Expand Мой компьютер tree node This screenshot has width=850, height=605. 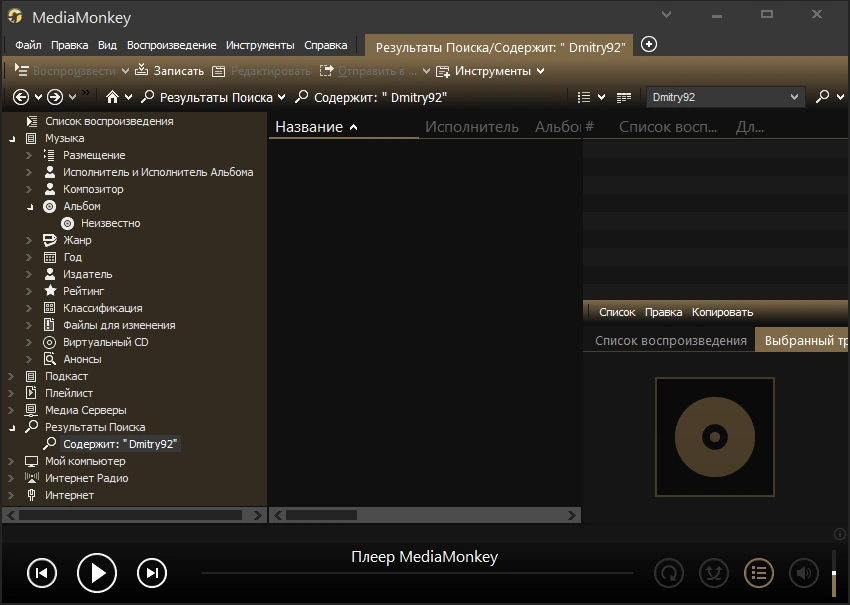coord(11,461)
